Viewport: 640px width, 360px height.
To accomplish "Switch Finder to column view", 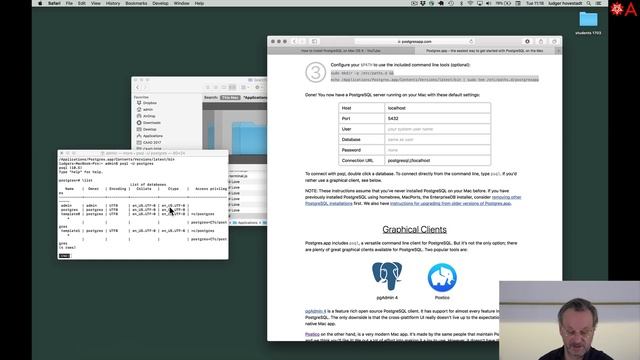I will 224,87.
